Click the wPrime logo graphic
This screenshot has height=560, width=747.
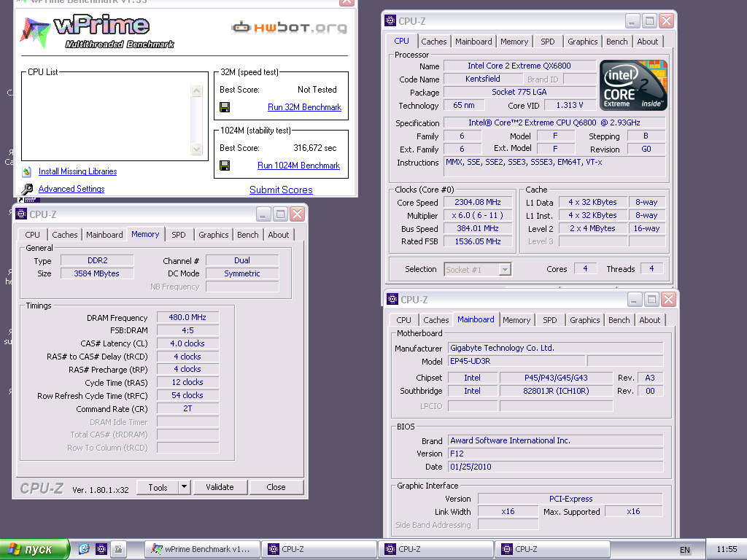click(98, 32)
